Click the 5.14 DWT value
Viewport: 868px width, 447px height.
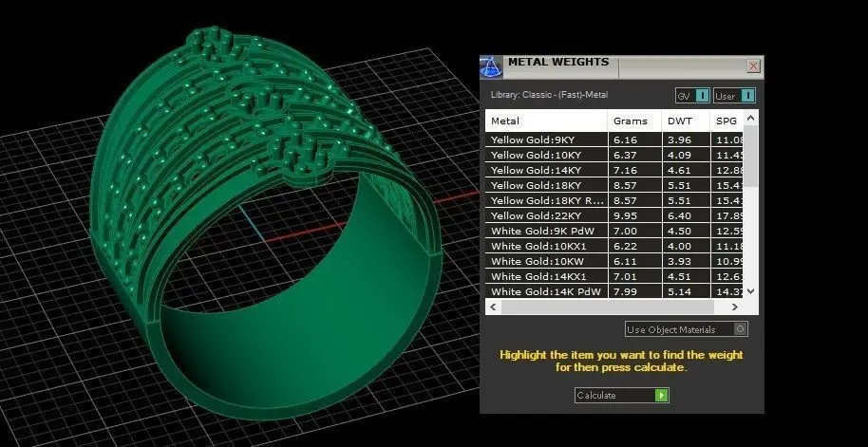679,291
